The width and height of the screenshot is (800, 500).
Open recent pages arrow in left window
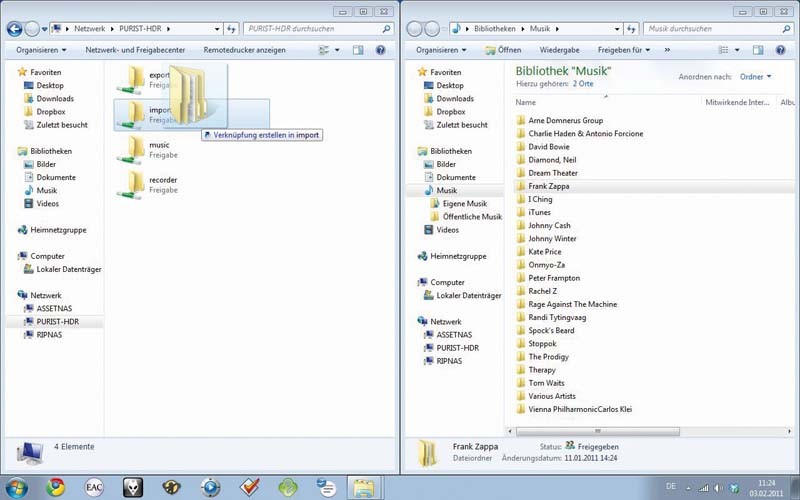coord(44,29)
